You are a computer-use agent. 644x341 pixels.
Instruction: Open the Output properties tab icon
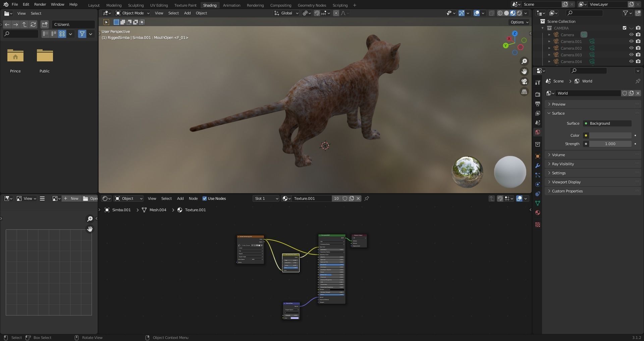point(538,104)
